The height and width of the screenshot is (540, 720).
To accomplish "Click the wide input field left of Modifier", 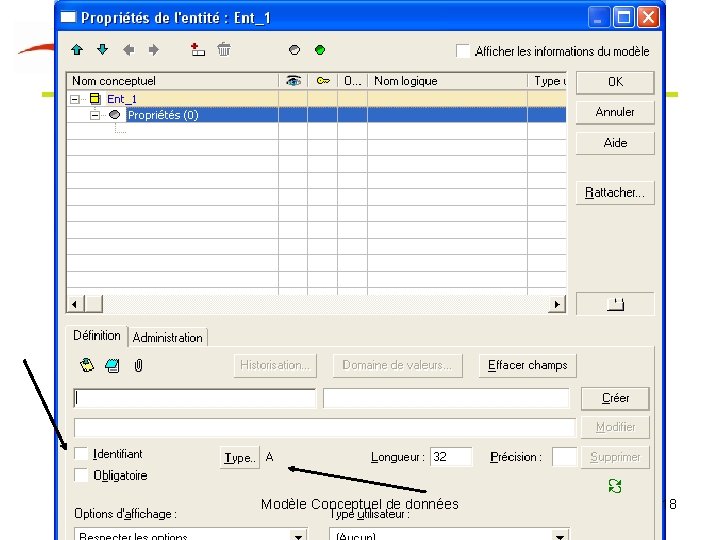I will coord(325,428).
